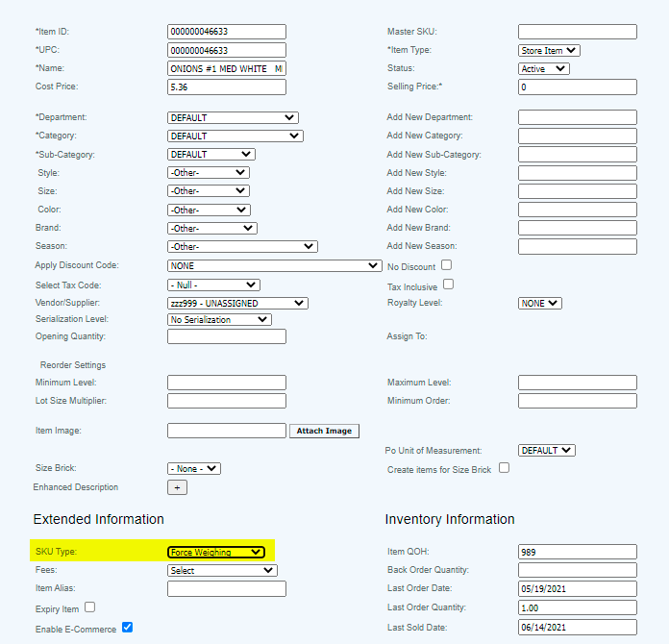669x644 pixels.
Task: Open the SKU Type dropdown
Action: pyautogui.click(x=215, y=552)
